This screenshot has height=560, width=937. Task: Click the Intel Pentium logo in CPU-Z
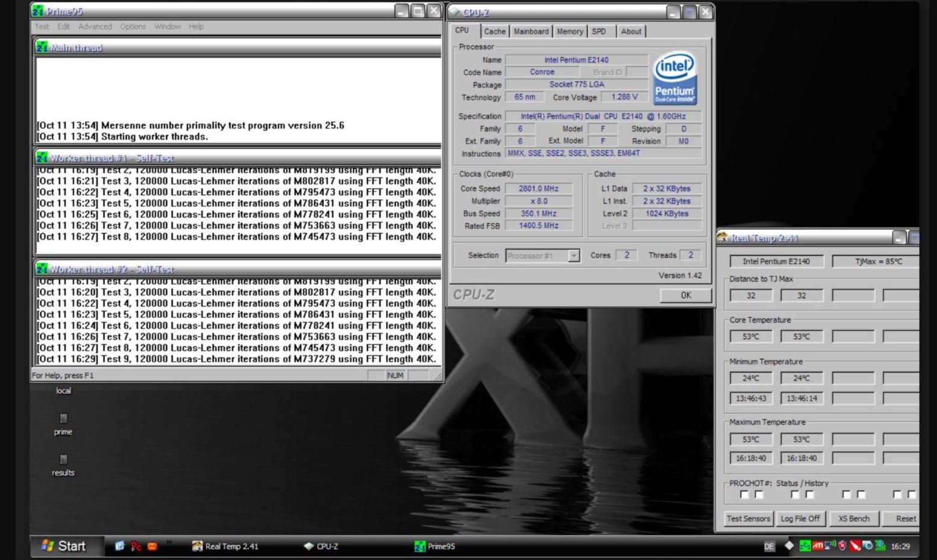[675, 78]
